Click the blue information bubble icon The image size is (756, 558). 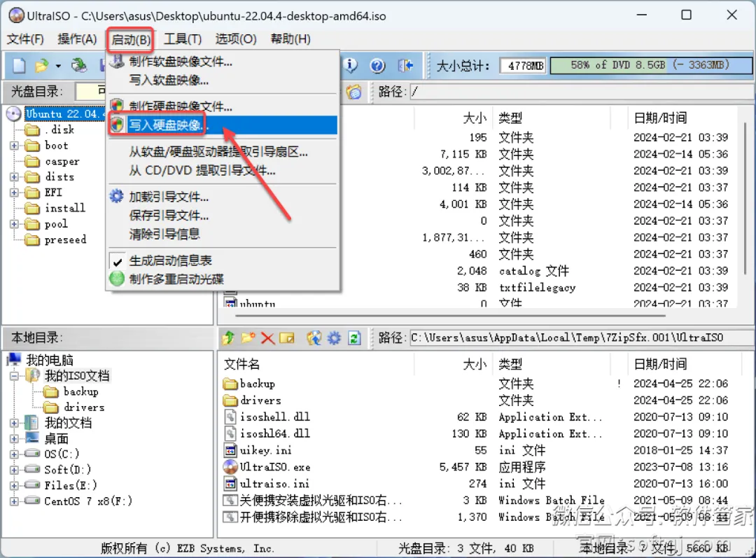tap(351, 65)
